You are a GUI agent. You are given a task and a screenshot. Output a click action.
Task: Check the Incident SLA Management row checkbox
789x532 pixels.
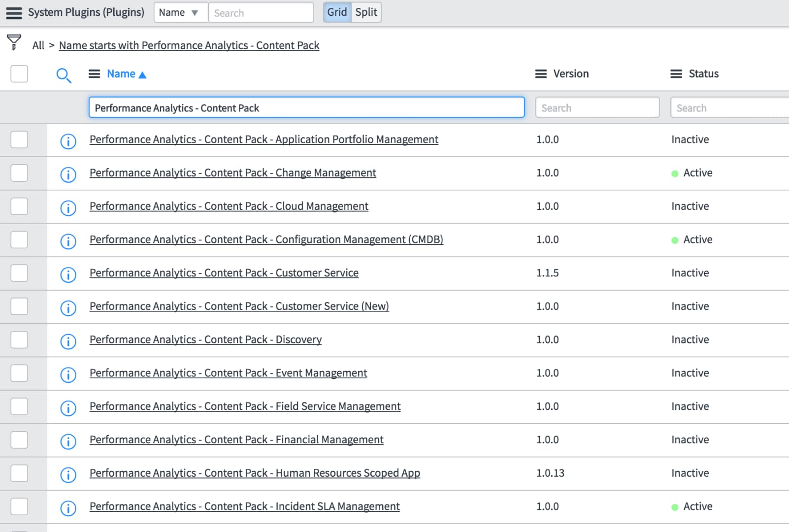pyautogui.click(x=19, y=506)
